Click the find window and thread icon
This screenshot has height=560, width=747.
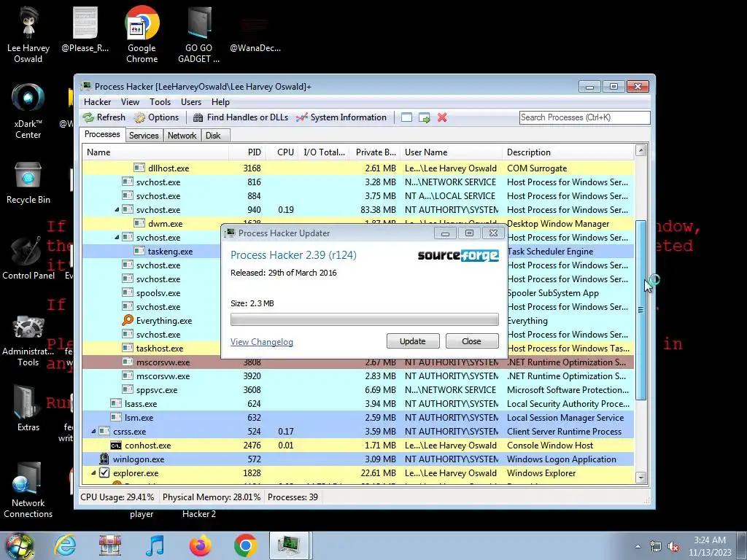pos(424,117)
